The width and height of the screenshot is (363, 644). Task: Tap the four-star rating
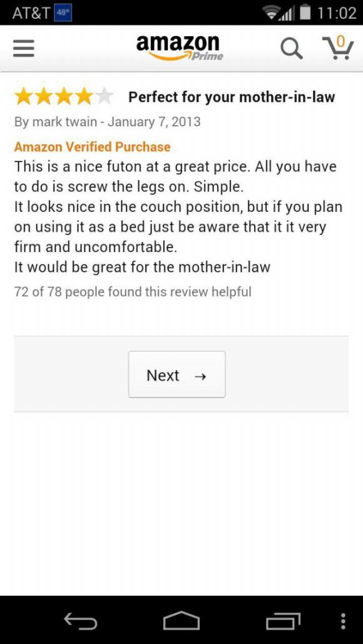[63, 97]
